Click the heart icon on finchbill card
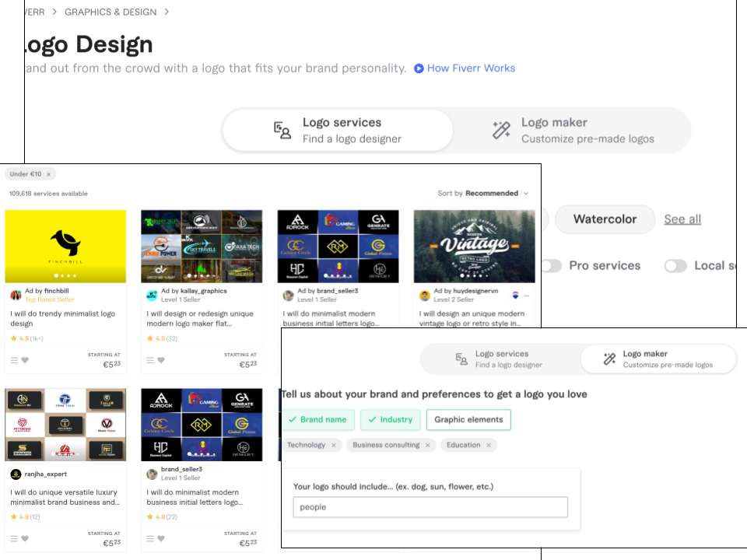The height and width of the screenshot is (560, 747). pyautogui.click(x=25, y=360)
